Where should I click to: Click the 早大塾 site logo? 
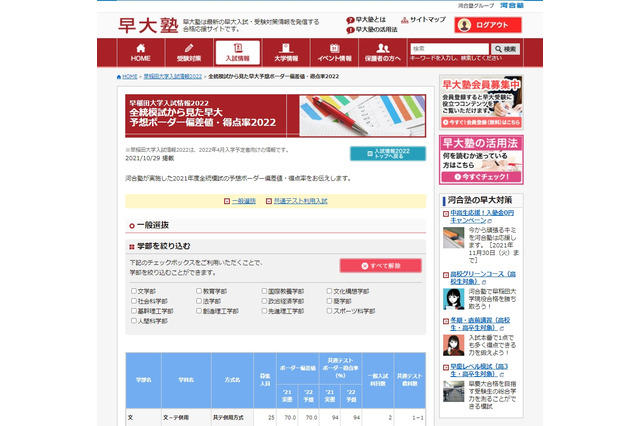click(x=148, y=25)
